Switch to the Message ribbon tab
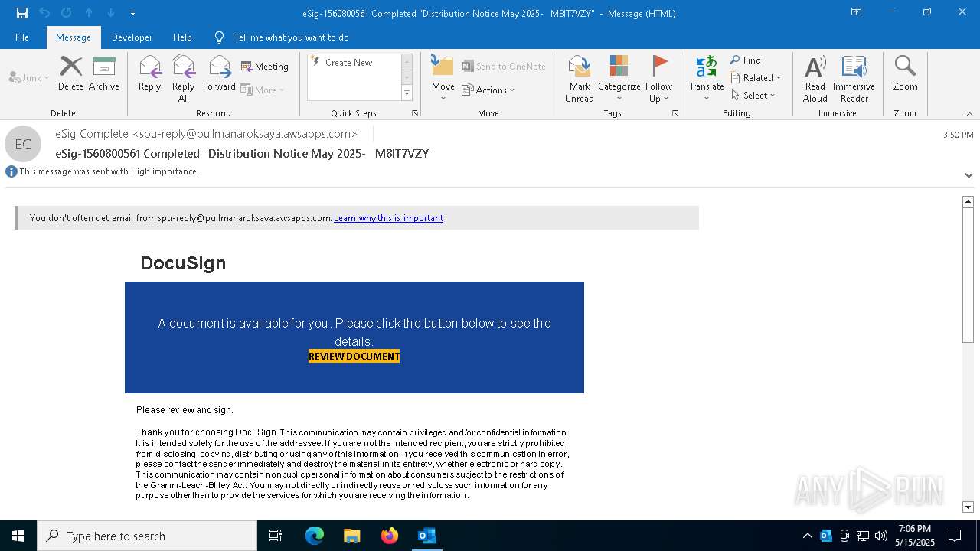 point(73,37)
